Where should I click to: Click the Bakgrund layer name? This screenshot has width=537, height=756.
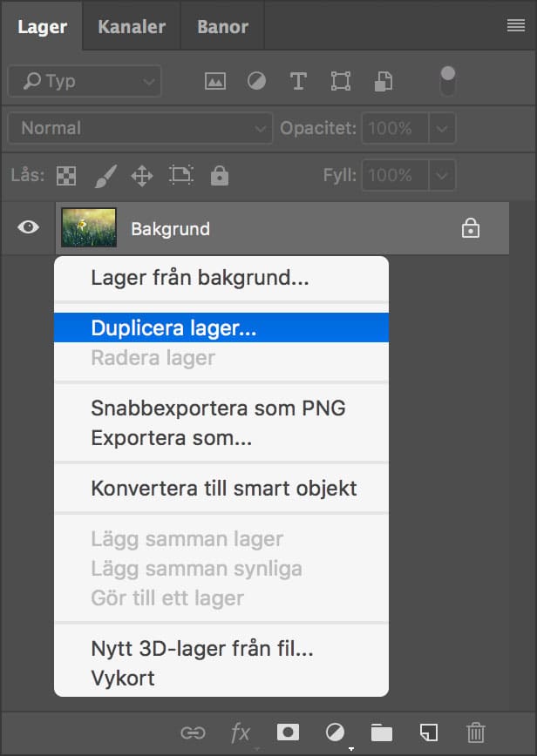(x=170, y=229)
